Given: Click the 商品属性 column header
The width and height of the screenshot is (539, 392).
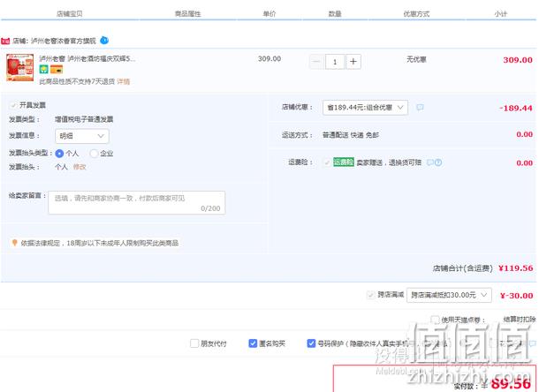Looking at the screenshot, I should [187, 14].
